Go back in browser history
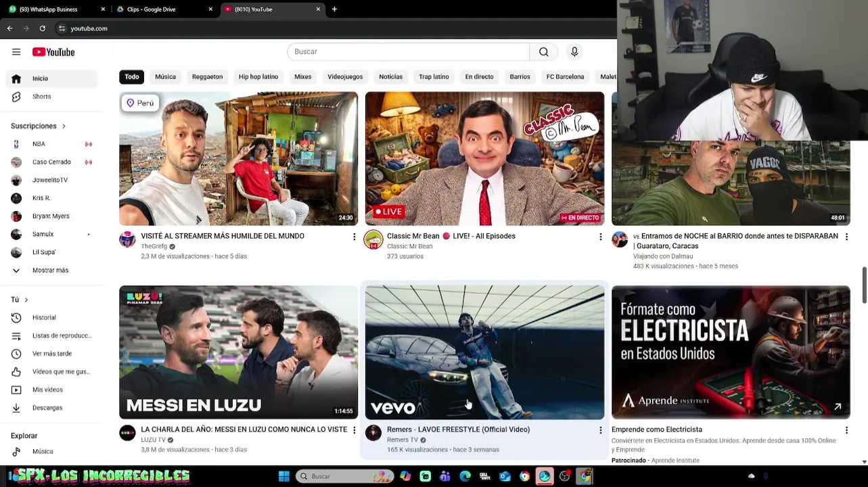 pos(9,28)
